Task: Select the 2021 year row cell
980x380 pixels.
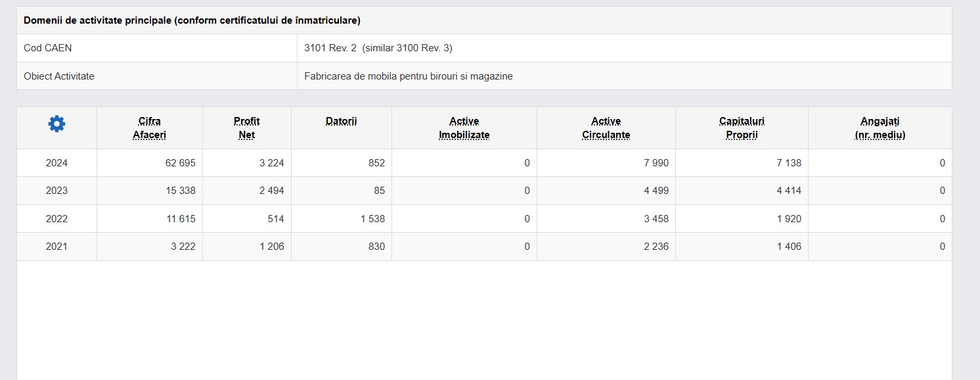Action: 56,247
